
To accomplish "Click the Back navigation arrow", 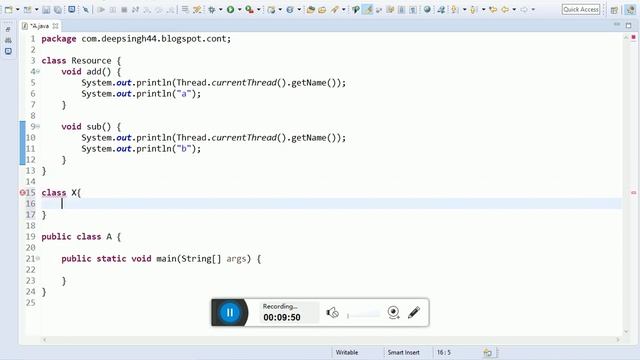I will click(505, 9).
